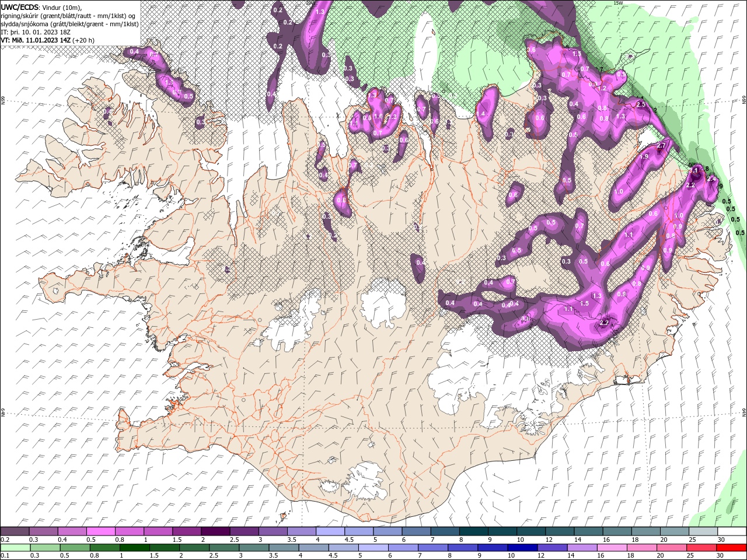The height and width of the screenshot is (560, 747).
Task: Select the bright pink 0.5 upper legend swatch
Action: [100, 531]
